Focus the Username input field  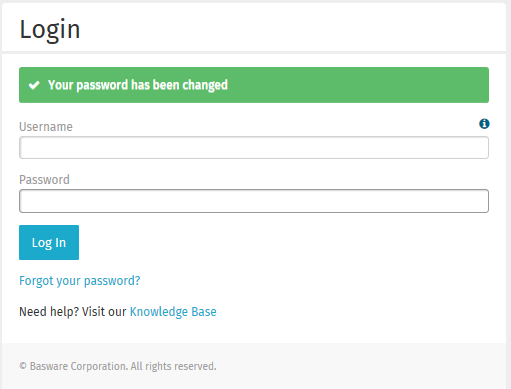(x=254, y=147)
